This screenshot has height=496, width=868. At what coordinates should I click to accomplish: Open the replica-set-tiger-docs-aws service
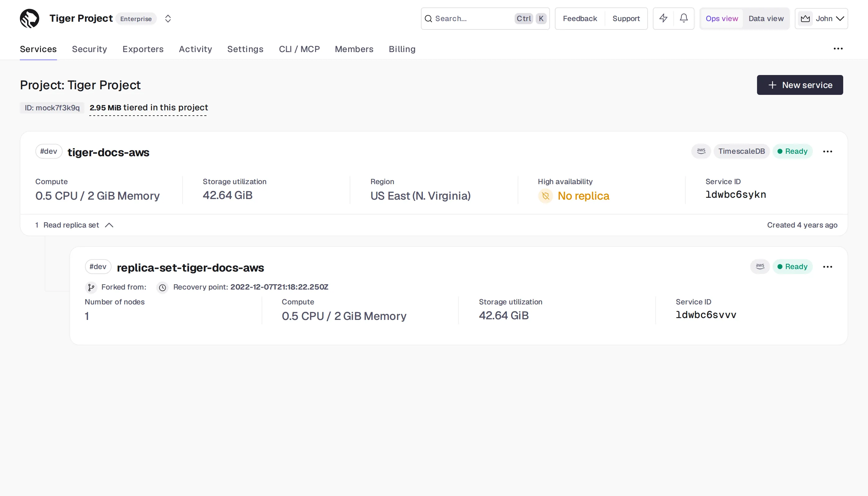(190, 268)
